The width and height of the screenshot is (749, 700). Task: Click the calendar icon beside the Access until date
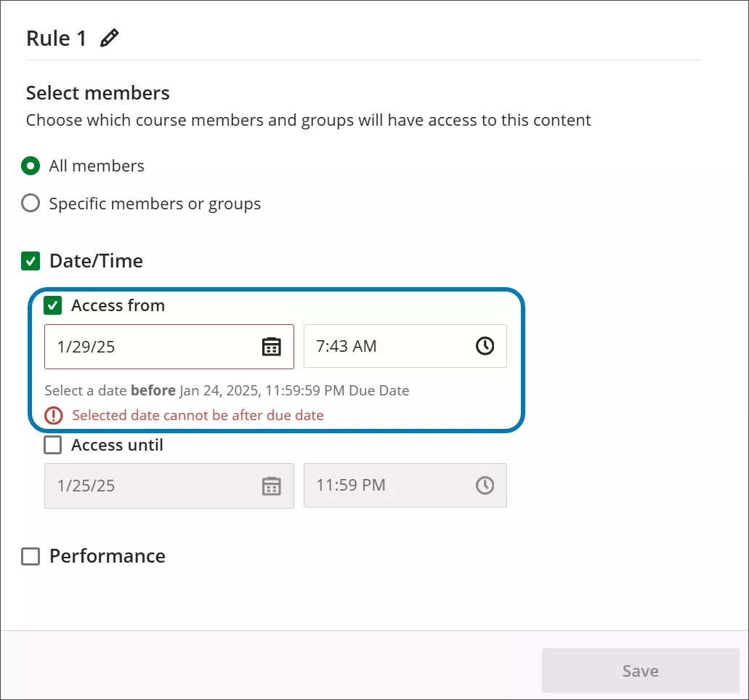[x=271, y=486]
